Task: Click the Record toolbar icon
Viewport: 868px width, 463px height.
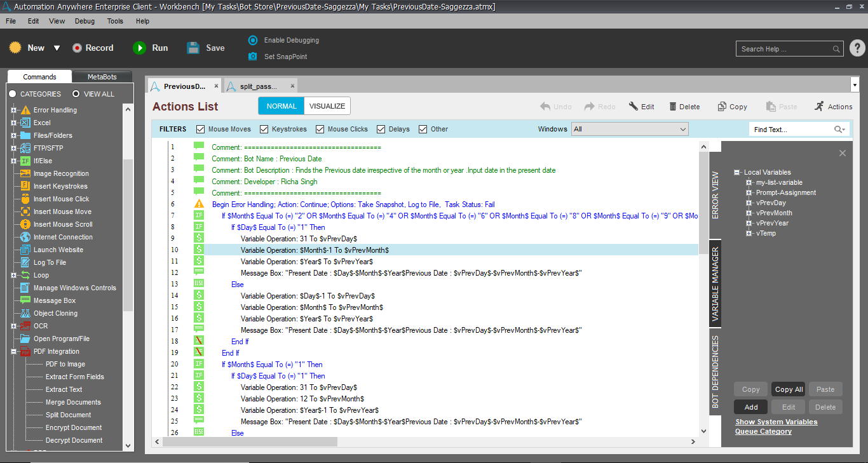Action: click(78, 48)
